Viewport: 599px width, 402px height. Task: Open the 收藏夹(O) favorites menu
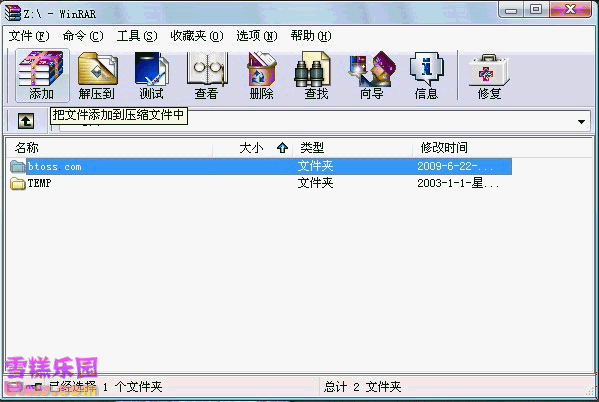pos(197,36)
